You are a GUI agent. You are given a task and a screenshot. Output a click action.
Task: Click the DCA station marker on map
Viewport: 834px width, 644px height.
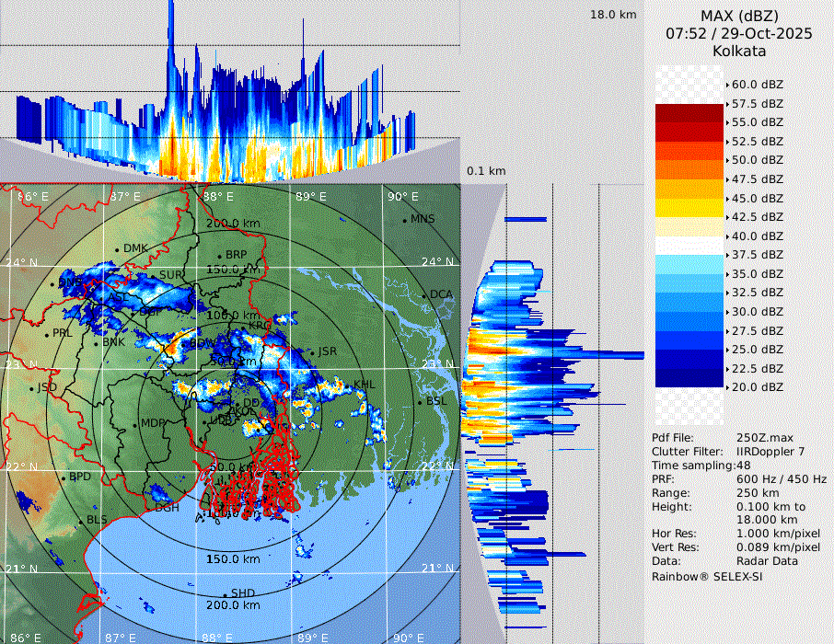(425, 295)
